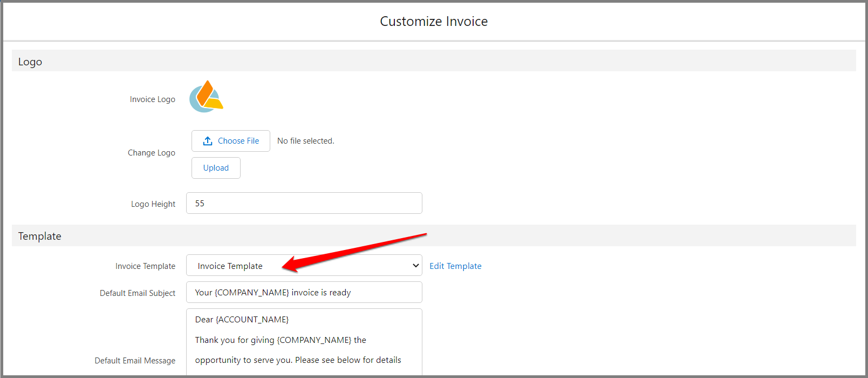
Task: Click the Default Email Subject label
Action: [x=138, y=293]
